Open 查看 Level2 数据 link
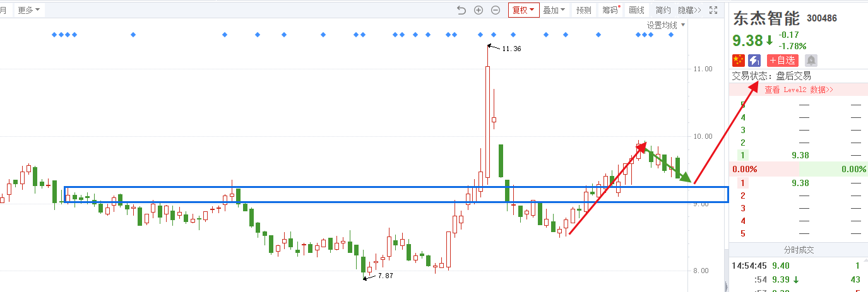The height and width of the screenshot is (292, 868). click(x=799, y=90)
